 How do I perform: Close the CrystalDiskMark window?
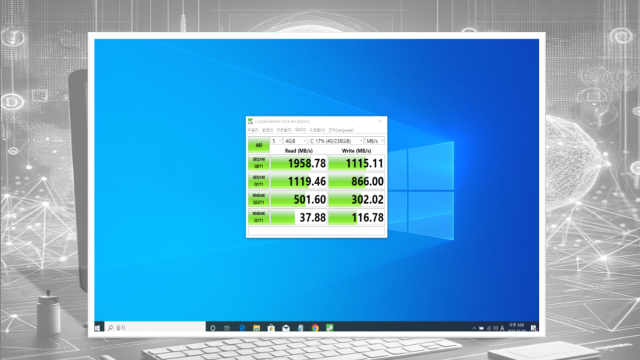(380, 121)
